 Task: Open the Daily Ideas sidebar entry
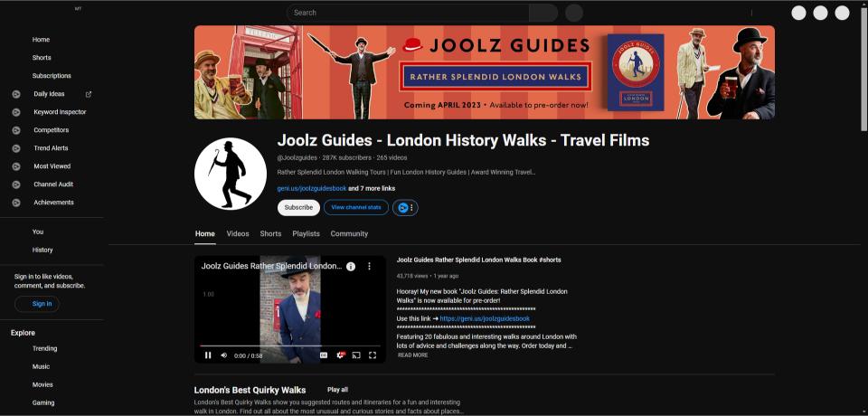coord(49,94)
